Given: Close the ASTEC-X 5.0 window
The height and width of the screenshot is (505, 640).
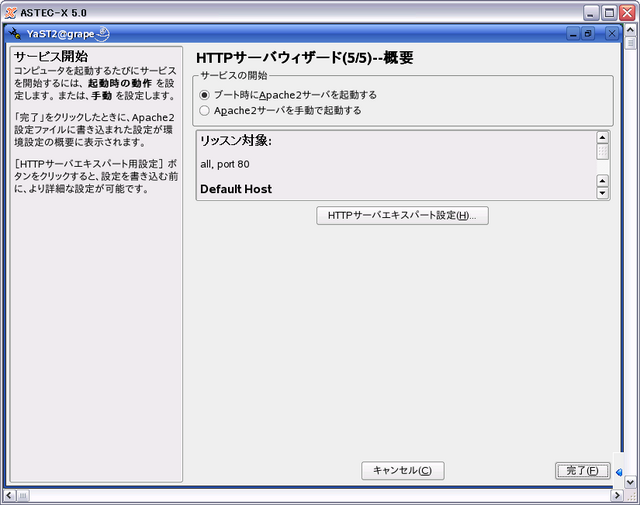Looking at the screenshot, I should coord(627,13).
